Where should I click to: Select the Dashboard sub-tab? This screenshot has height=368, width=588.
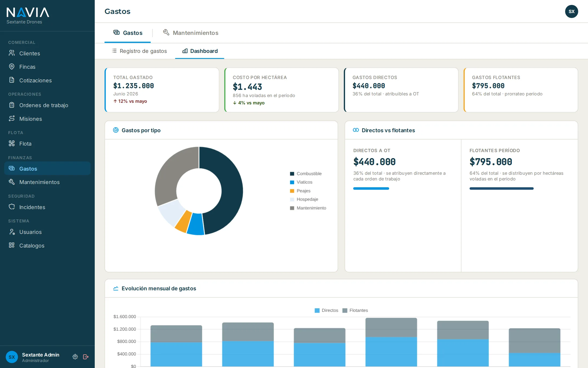point(200,51)
